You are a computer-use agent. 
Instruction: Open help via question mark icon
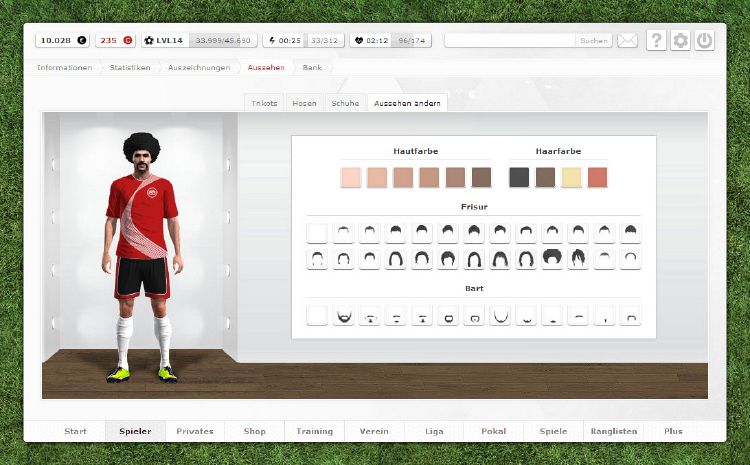(656, 41)
